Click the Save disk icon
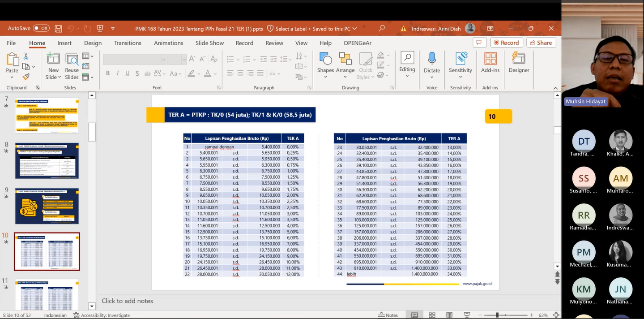This screenshot has width=644, height=319. 58,29
